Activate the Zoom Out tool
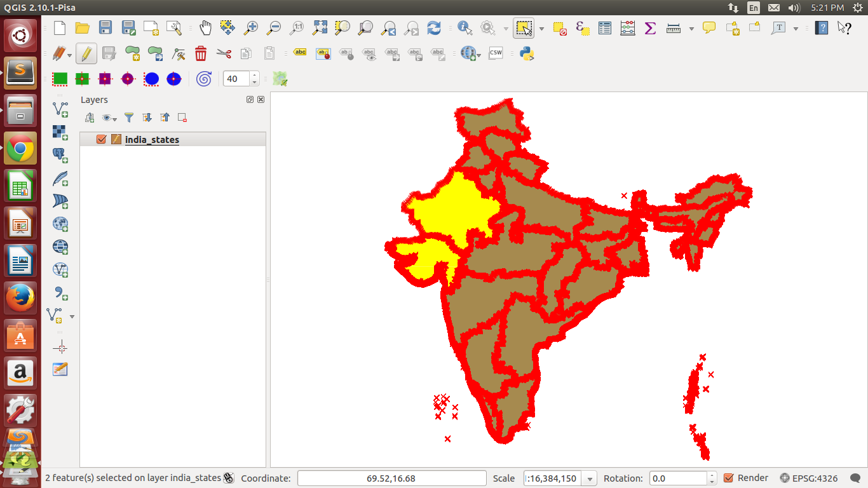The height and width of the screenshot is (488, 868). click(274, 28)
